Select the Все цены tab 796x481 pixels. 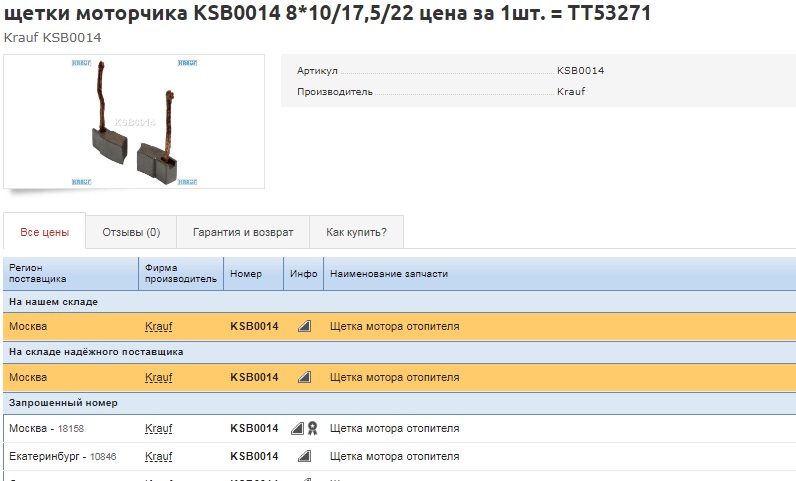45,232
